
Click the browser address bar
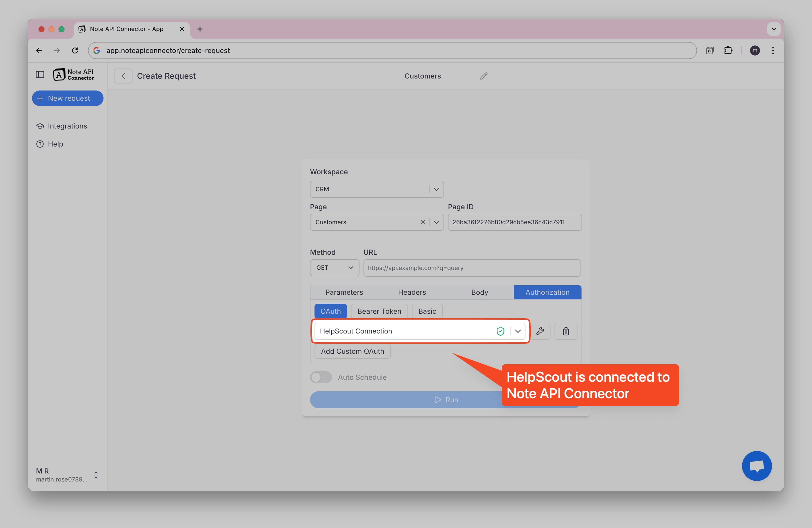click(x=392, y=50)
